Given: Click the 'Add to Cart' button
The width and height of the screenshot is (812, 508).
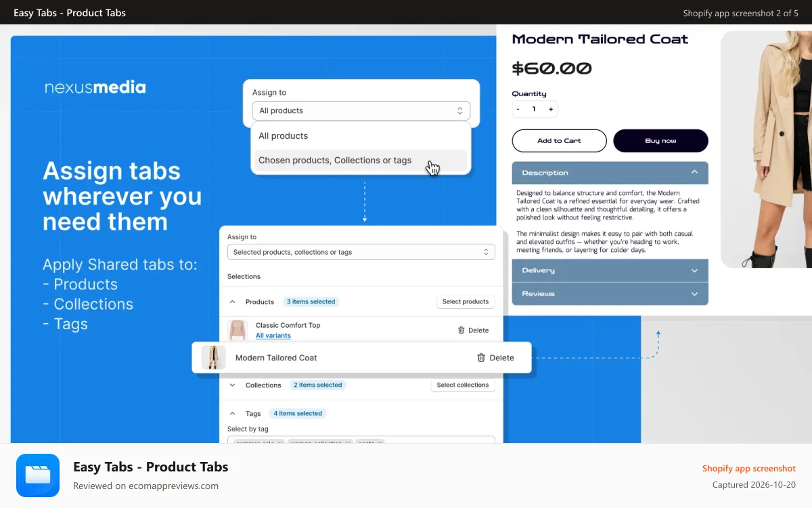Looking at the screenshot, I should point(559,141).
